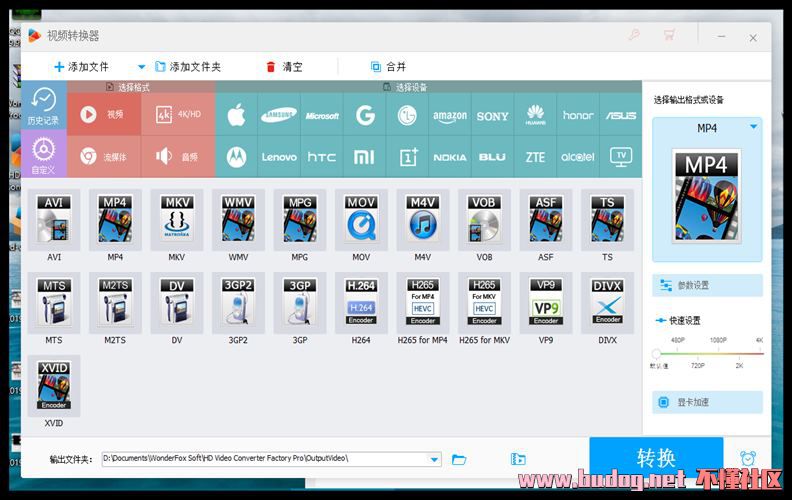Start conversion with 转换 button
The image size is (792, 500).
tap(656, 459)
